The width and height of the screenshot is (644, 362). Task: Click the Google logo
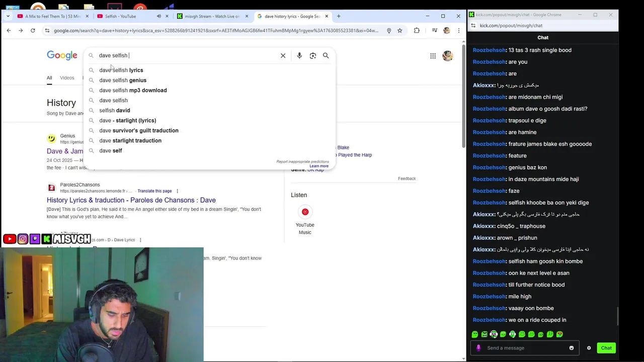pyautogui.click(x=62, y=55)
